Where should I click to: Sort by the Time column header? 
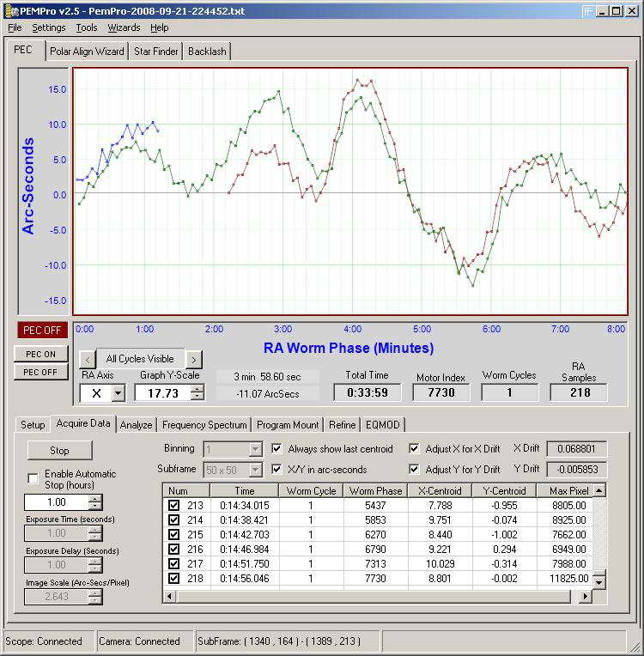[x=245, y=490]
